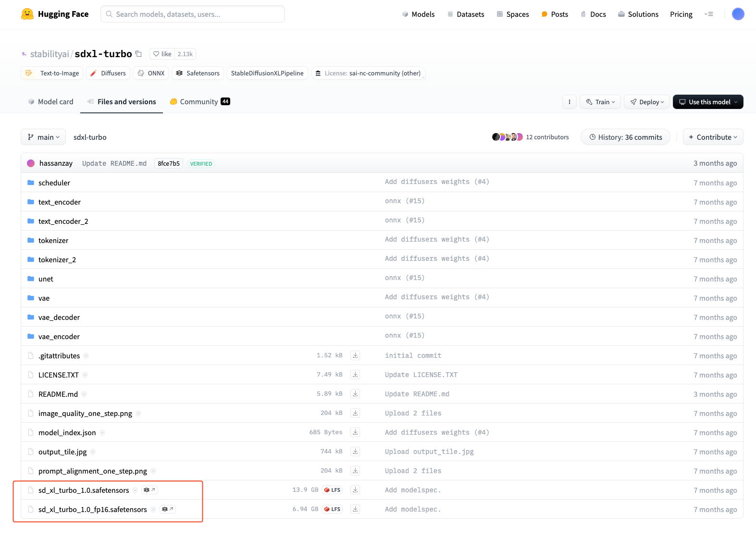Open safetensors viewer for sd_xl_turbo_1.0_fp16.safetensors

[x=167, y=509]
